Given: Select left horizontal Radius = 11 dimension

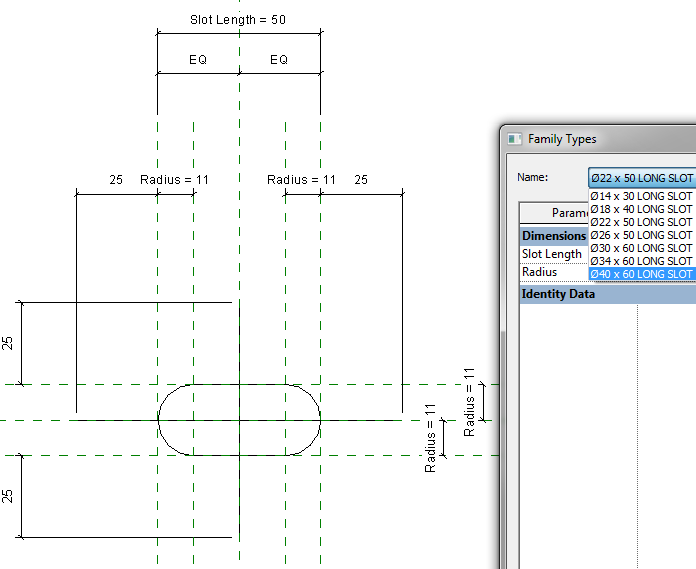Looking at the screenshot, I should tap(174, 180).
